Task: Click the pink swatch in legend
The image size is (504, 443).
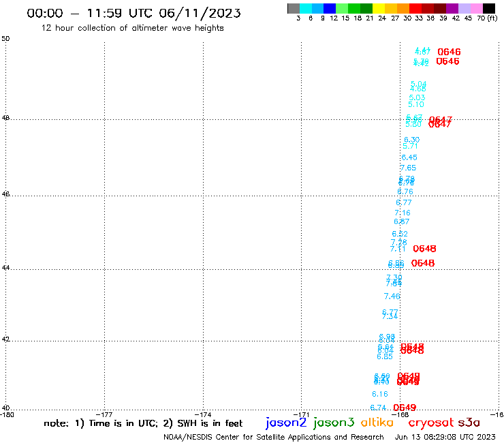Action: [476, 8]
